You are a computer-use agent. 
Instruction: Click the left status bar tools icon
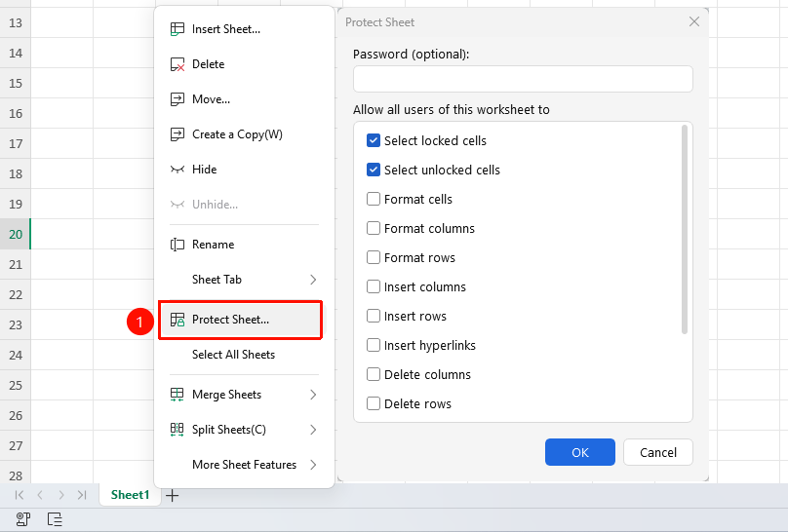point(23,519)
